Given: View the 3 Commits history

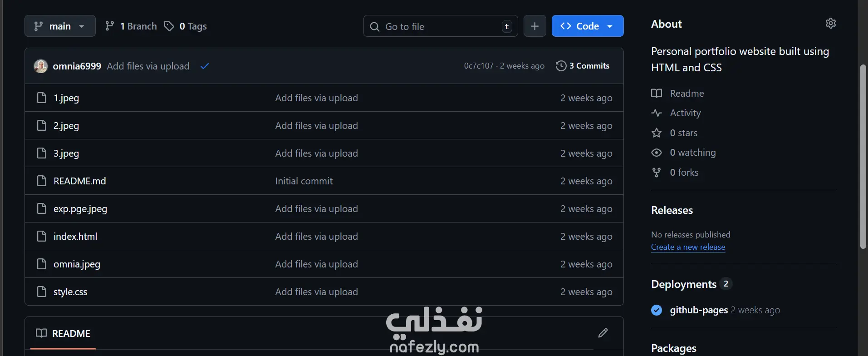Looking at the screenshot, I should 583,66.
